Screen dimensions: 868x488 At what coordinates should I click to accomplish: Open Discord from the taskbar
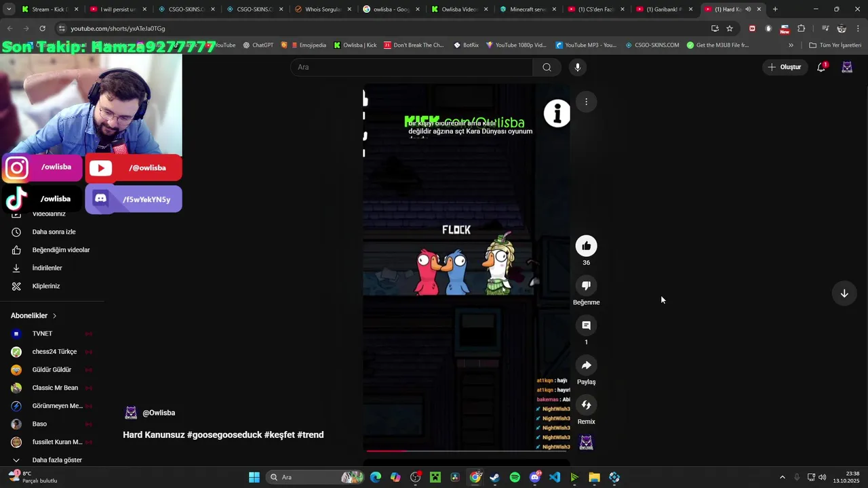click(534, 477)
